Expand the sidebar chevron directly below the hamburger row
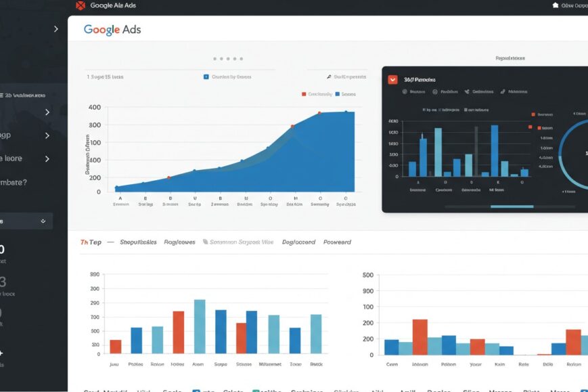Viewport: 588px width, 392px height. (47, 112)
